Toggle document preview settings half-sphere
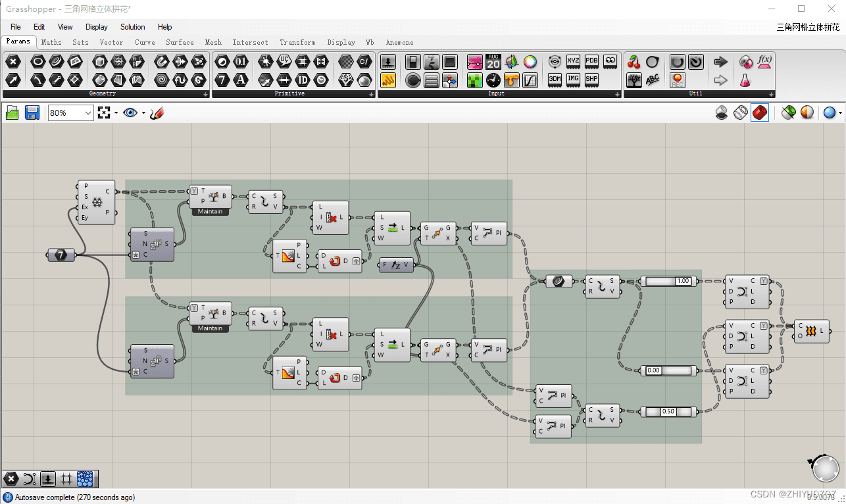Screen dimensions: 846x504 [x=807, y=113]
